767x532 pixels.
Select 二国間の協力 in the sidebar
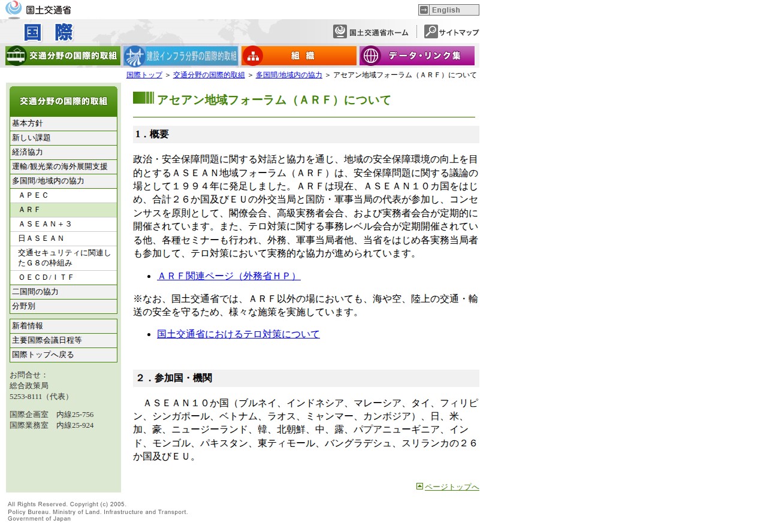click(x=64, y=292)
